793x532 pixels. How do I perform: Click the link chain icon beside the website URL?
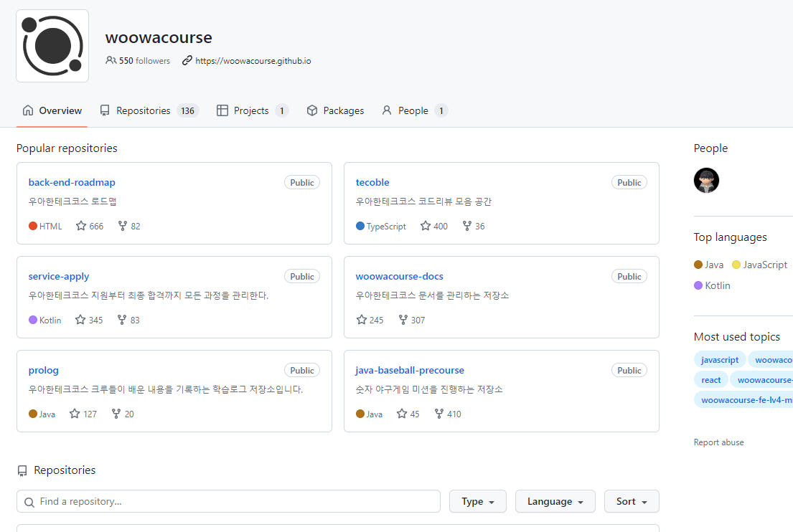click(187, 61)
